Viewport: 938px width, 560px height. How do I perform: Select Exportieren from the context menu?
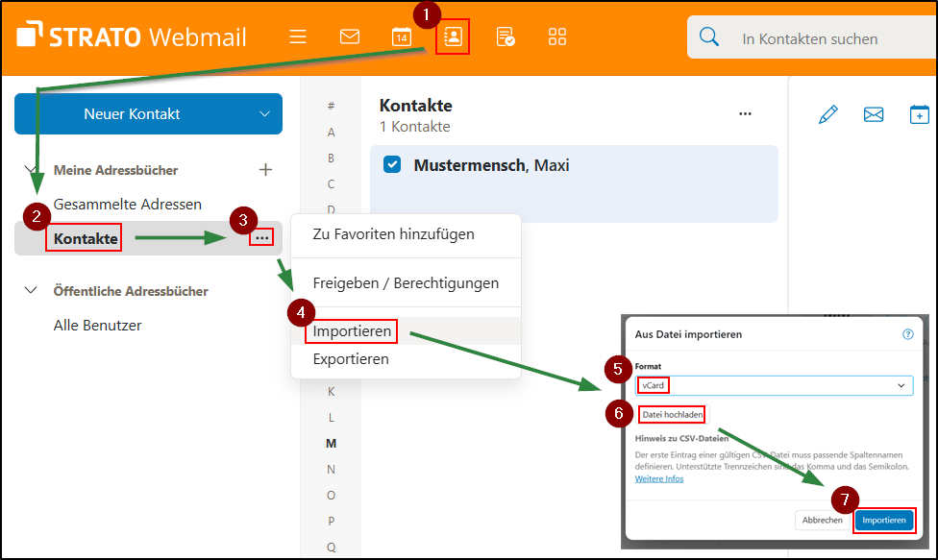(351, 359)
